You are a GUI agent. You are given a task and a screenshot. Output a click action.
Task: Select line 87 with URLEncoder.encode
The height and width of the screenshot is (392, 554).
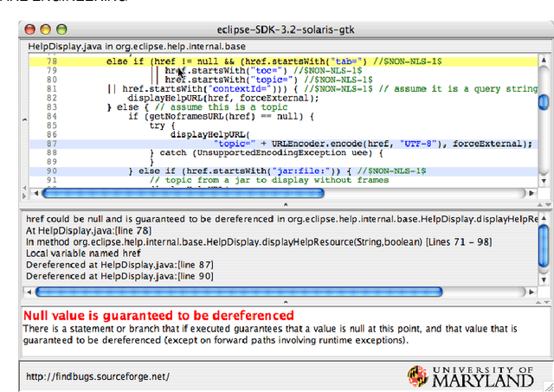pyautogui.click(x=283, y=144)
